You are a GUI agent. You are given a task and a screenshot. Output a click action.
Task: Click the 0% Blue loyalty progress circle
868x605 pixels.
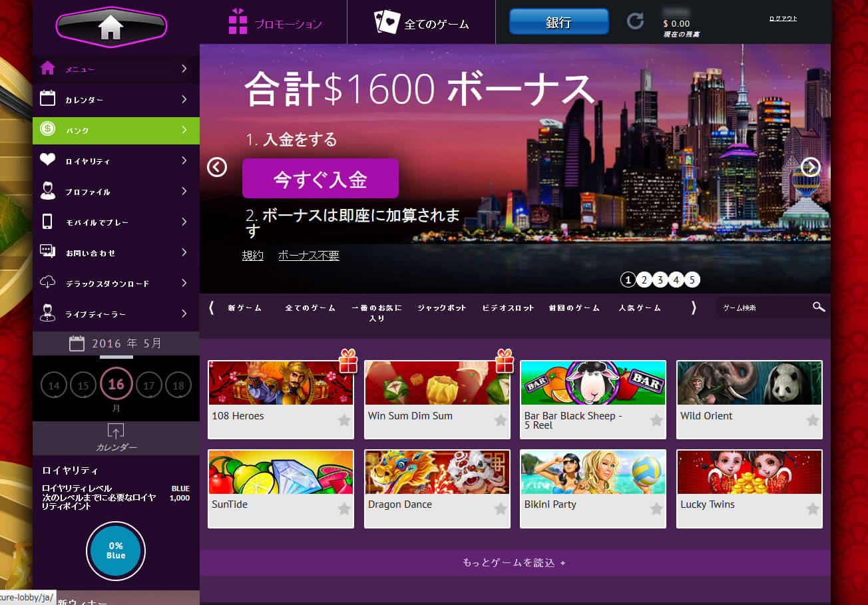pyautogui.click(x=116, y=550)
